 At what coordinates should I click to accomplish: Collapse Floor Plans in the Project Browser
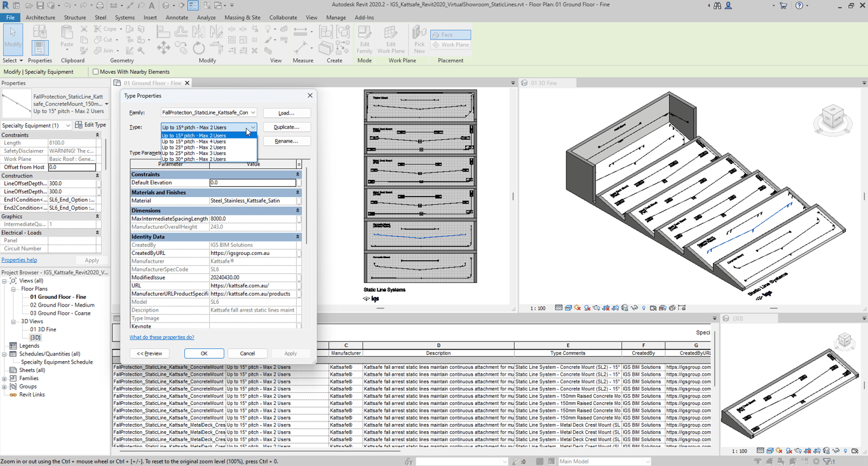(13, 289)
